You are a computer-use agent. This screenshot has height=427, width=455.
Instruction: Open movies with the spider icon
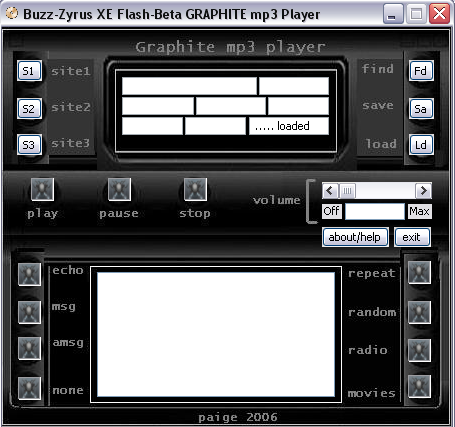pos(419,387)
